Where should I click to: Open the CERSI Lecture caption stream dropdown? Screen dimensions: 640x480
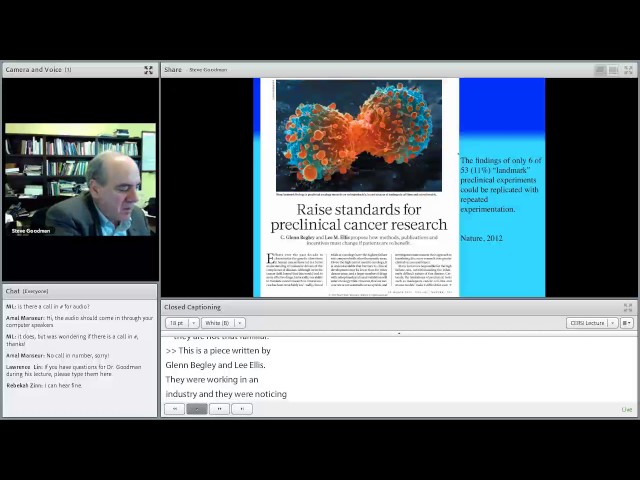tap(592, 323)
